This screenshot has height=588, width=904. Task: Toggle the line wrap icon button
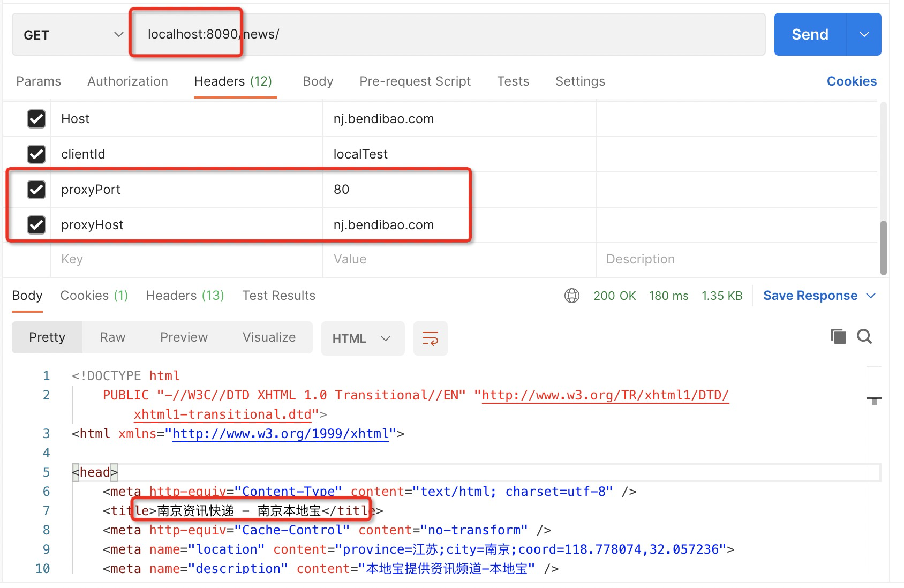point(431,338)
